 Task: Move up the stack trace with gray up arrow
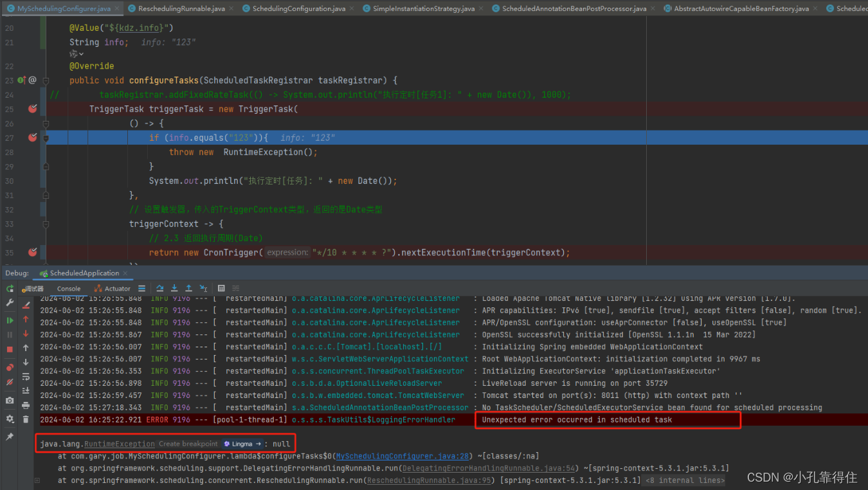click(x=26, y=348)
